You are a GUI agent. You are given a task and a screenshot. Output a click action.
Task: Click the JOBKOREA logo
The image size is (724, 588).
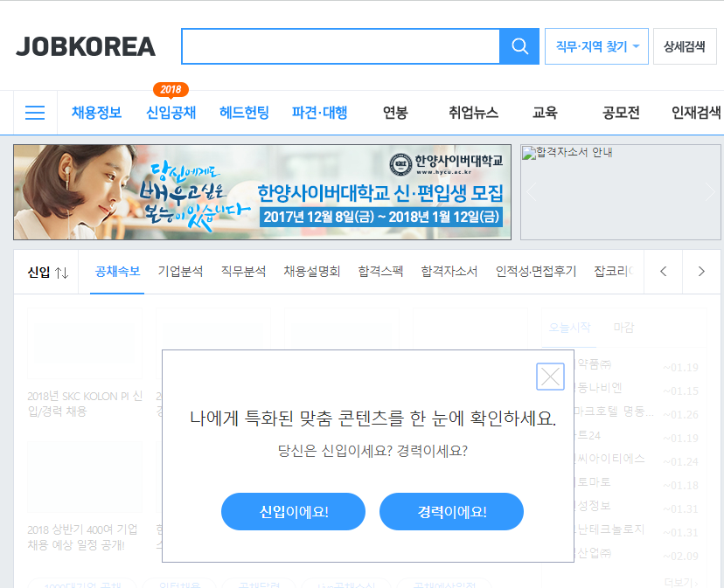point(86,46)
